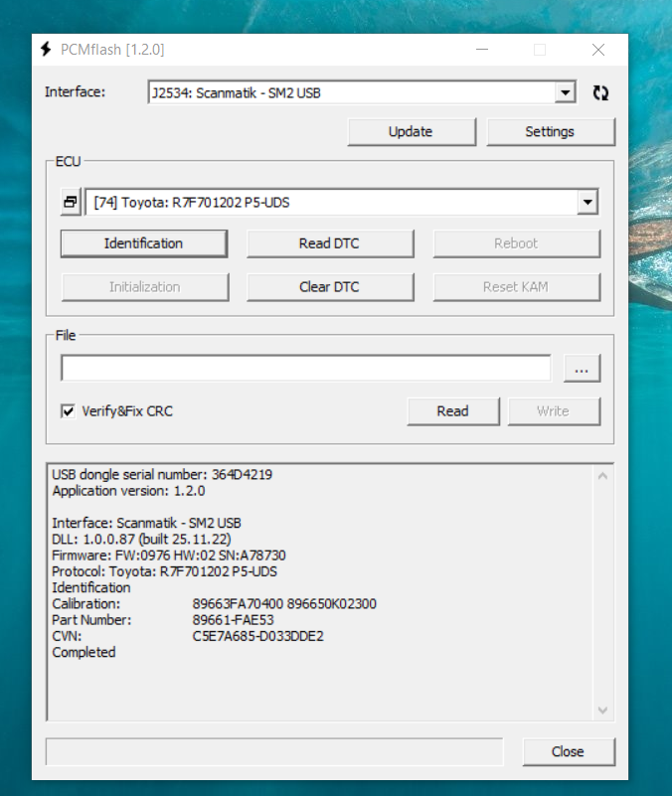This screenshot has width=672, height=796.
Task: Click the Calibration value 89663FA70400
Action: [x=238, y=603]
